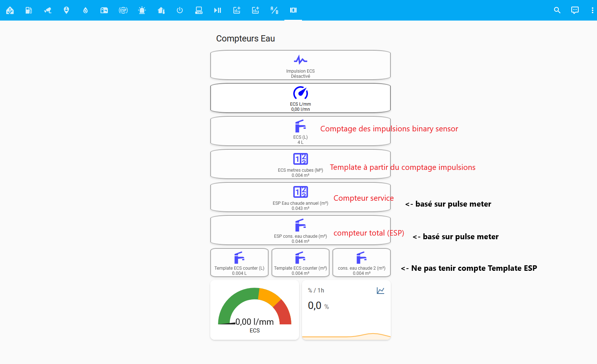The width and height of the screenshot is (597, 364).
Task: Click the chart-line icon on % / 1h card
Action: (381, 291)
